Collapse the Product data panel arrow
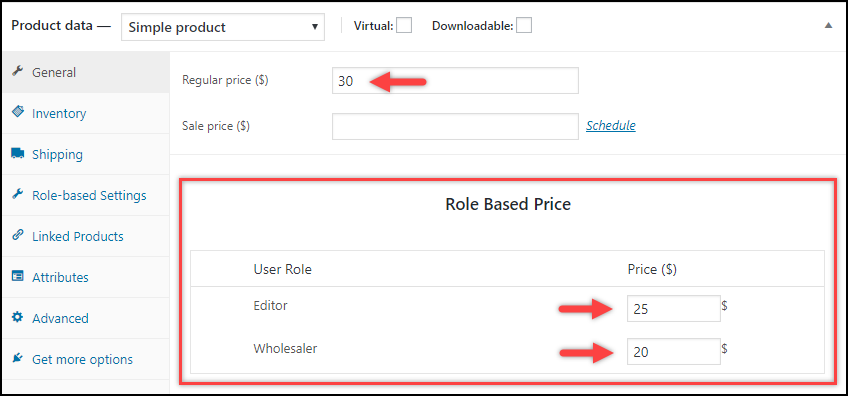The image size is (848, 396). [828, 25]
